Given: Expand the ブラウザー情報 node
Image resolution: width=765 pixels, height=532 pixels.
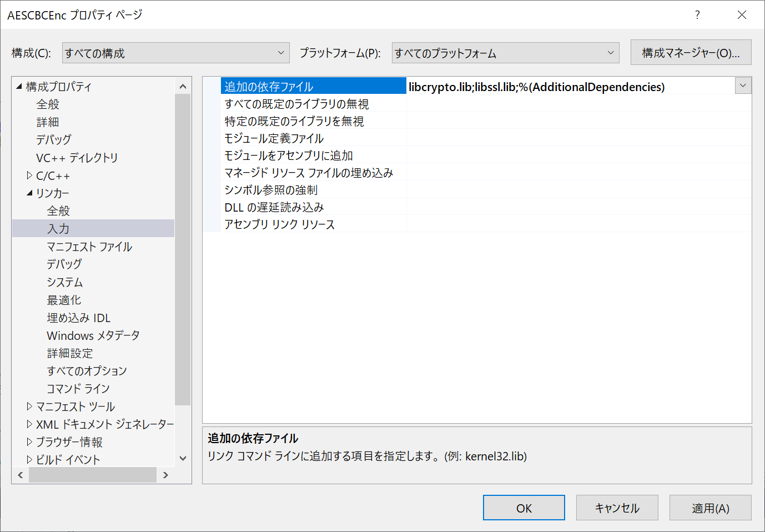Looking at the screenshot, I should [x=29, y=441].
